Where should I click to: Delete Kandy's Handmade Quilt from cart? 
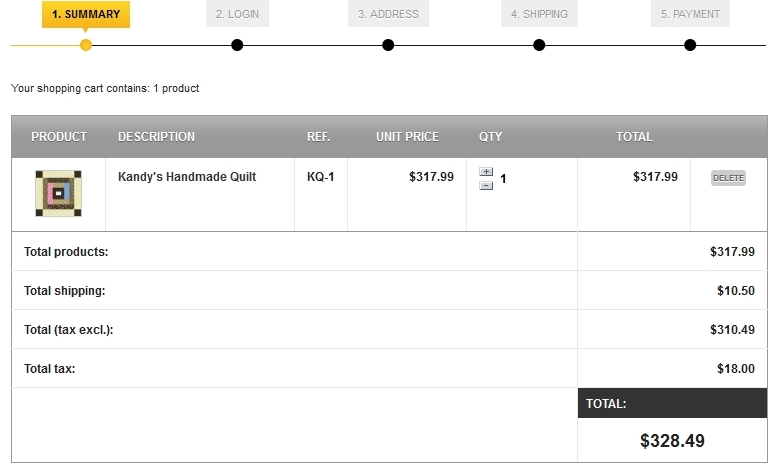tap(728, 178)
